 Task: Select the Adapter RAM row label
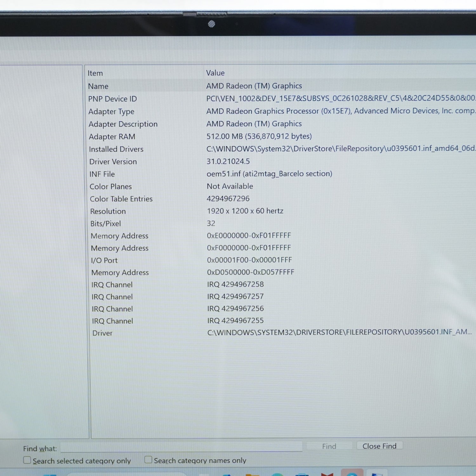tap(112, 137)
